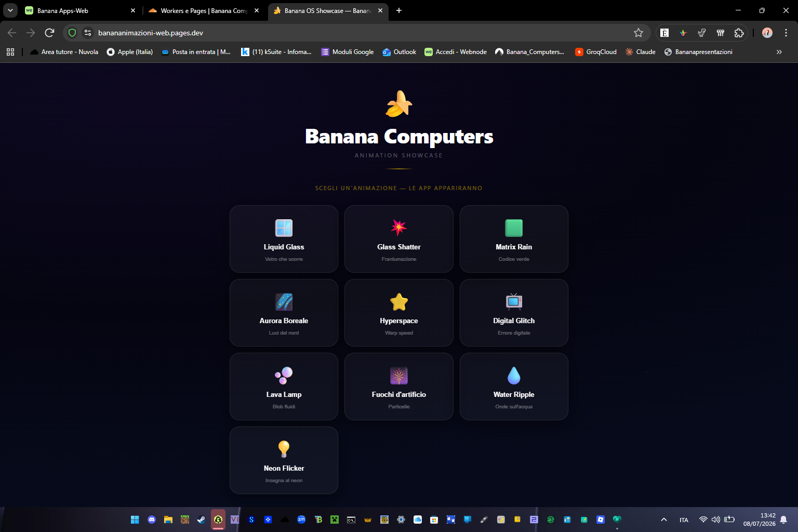The image size is (798, 532).
Task: Expand the tab search dropdown arrow
Action: click(10, 10)
